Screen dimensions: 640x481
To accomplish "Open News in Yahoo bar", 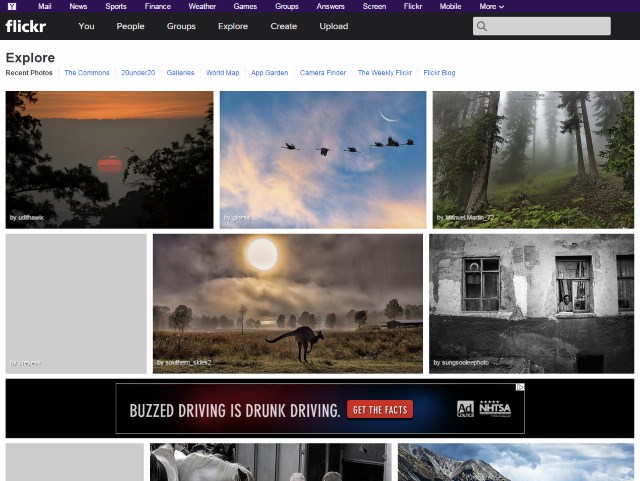I will [78, 7].
